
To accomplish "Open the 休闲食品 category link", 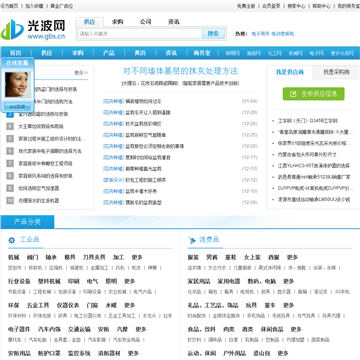I will tap(272, 329).
